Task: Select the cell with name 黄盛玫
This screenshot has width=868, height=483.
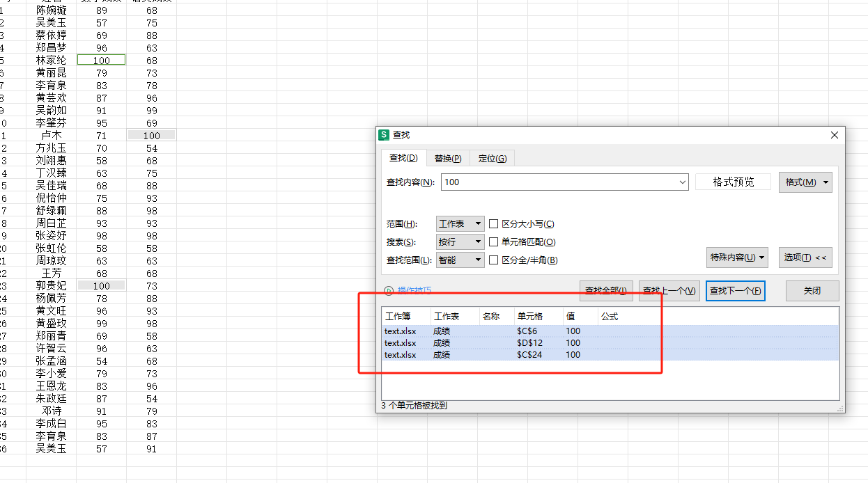Action: click(52, 324)
